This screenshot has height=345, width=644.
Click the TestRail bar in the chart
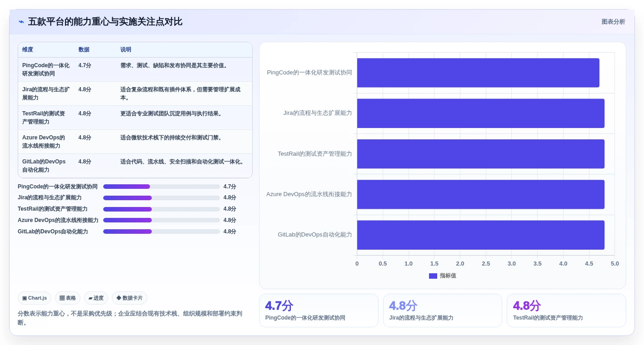(481, 154)
